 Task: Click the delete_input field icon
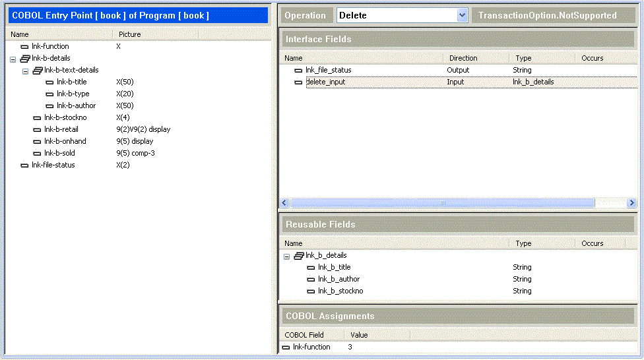click(298, 82)
